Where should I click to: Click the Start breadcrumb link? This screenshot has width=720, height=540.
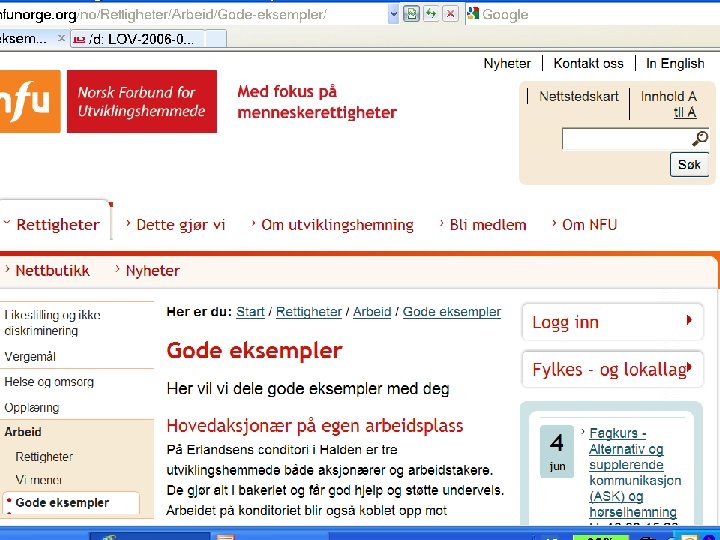point(250,312)
